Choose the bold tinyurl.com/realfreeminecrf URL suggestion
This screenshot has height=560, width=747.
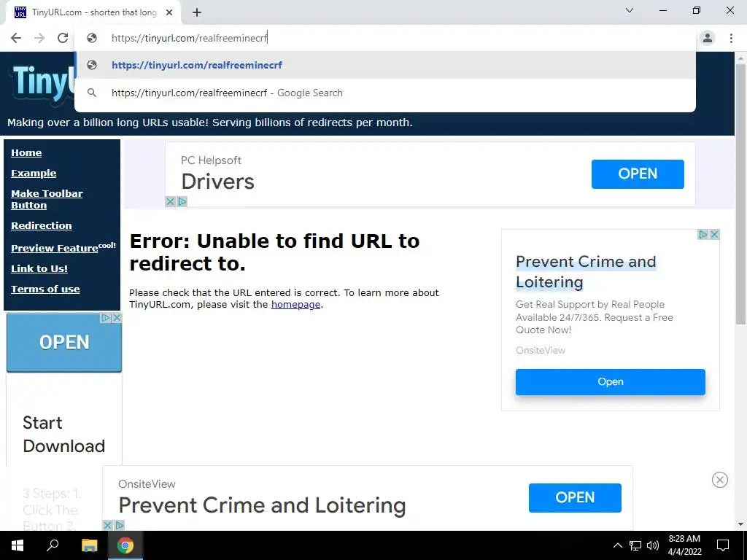pyautogui.click(x=385, y=65)
